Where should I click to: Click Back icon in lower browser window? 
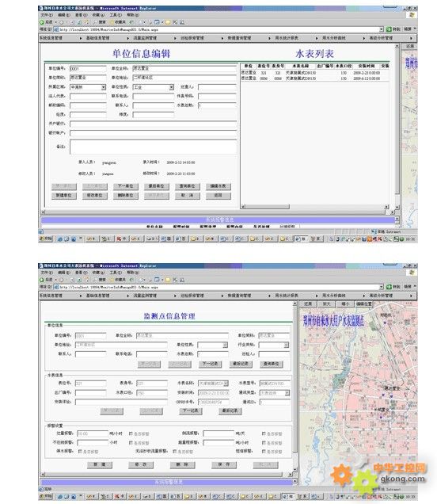point(42,280)
